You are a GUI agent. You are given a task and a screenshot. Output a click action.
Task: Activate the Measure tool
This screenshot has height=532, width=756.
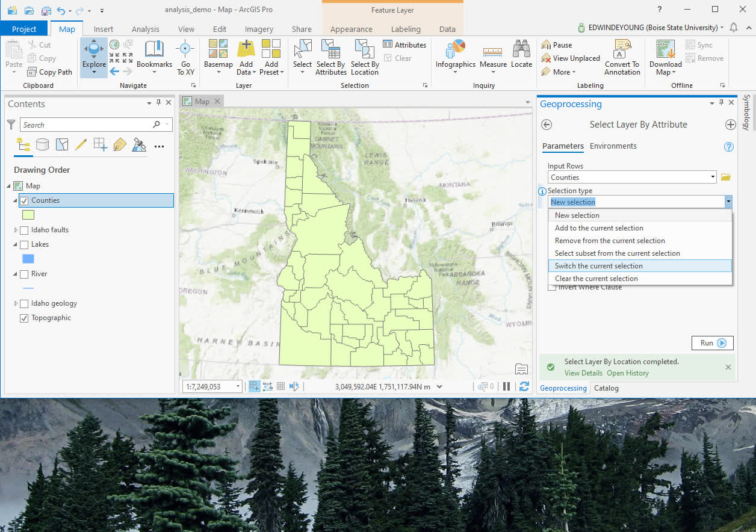coord(493,55)
